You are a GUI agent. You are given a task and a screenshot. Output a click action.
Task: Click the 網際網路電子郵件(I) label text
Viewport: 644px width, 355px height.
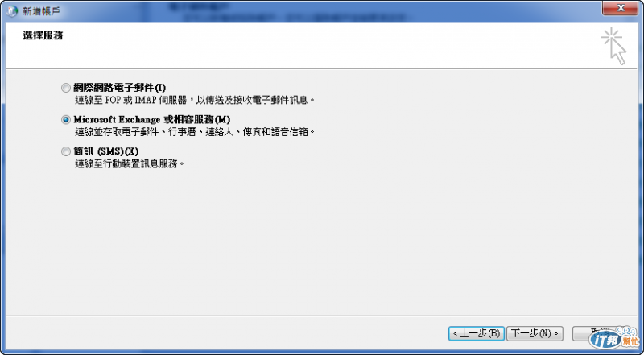(119, 88)
